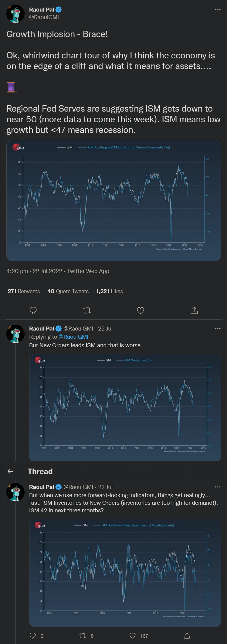This screenshot has height=644, width=227.
Task: Open the New Orders Minus Inventories chart
Action: [x=125, y=573]
